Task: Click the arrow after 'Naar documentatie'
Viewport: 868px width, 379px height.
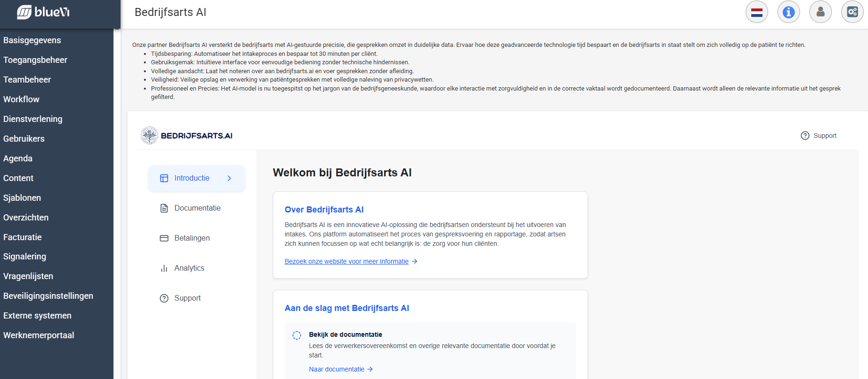Action: 370,369
